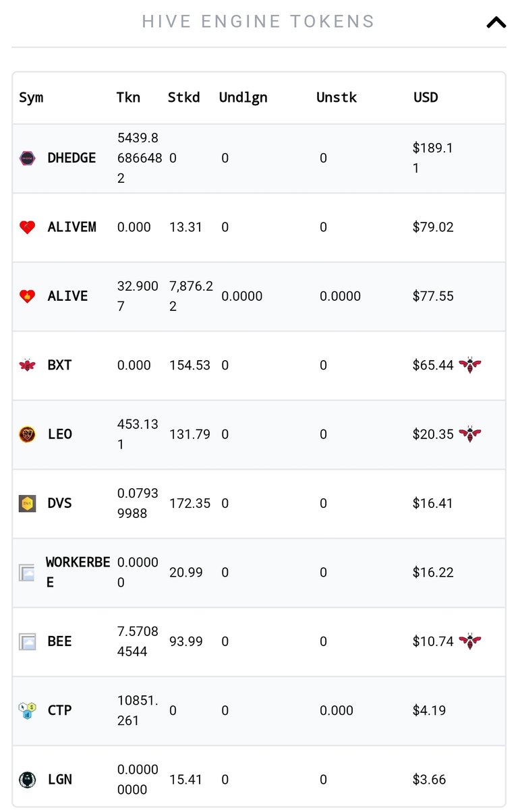Click the Sym column header
518x812 pixels.
[x=31, y=97]
